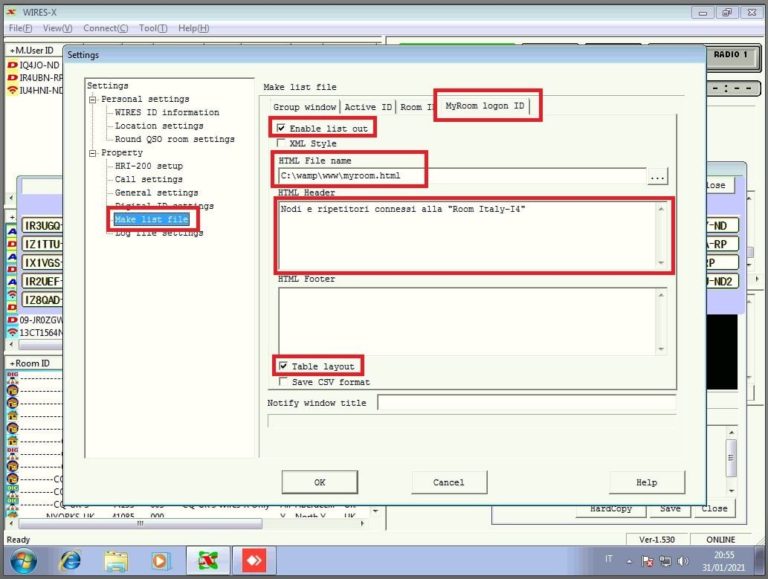Viewport: 768px width, 579px height.
Task: Select HRI-200 setup tree item
Action: [x=148, y=166]
